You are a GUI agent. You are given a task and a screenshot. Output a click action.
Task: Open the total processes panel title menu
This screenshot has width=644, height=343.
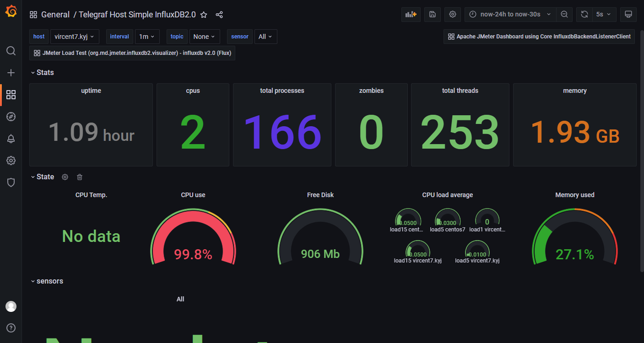tap(282, 91)
